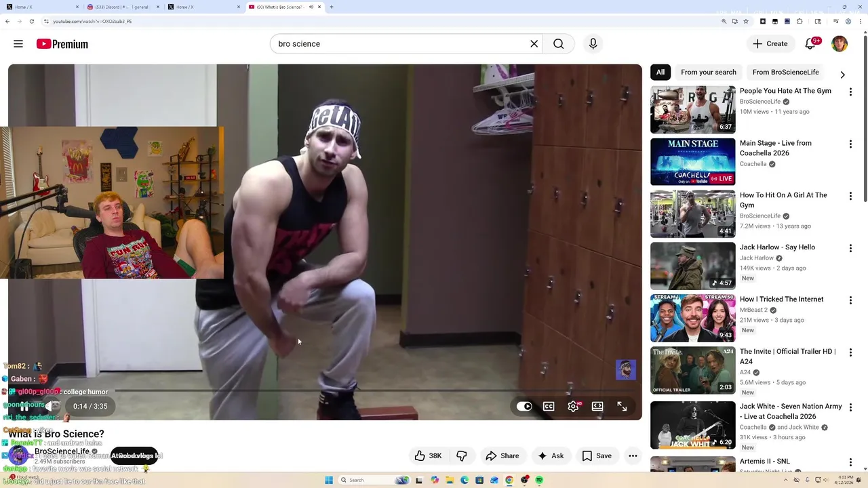Click the channel watermark in video corner
This screenshot has width=868, height=488.
625,370
